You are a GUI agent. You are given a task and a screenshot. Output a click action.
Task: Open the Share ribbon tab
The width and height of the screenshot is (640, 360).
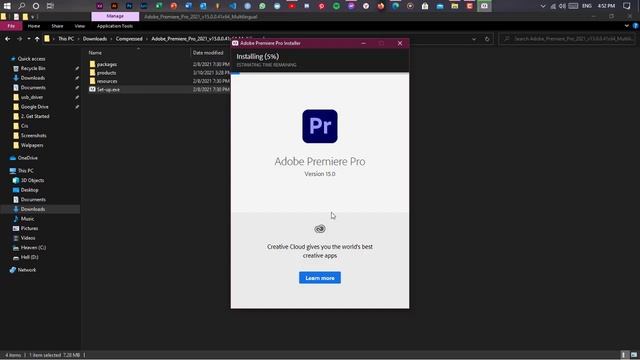point(57,26)
